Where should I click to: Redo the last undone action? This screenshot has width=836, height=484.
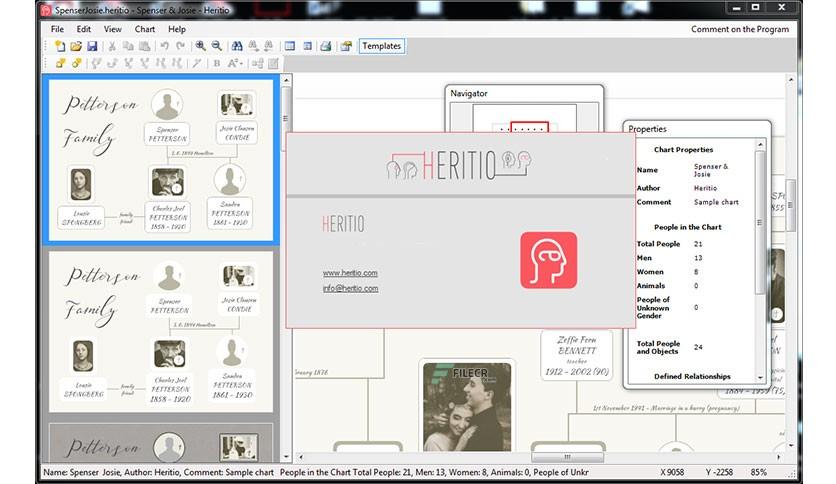pyautogui.click(x=180, y=46)
